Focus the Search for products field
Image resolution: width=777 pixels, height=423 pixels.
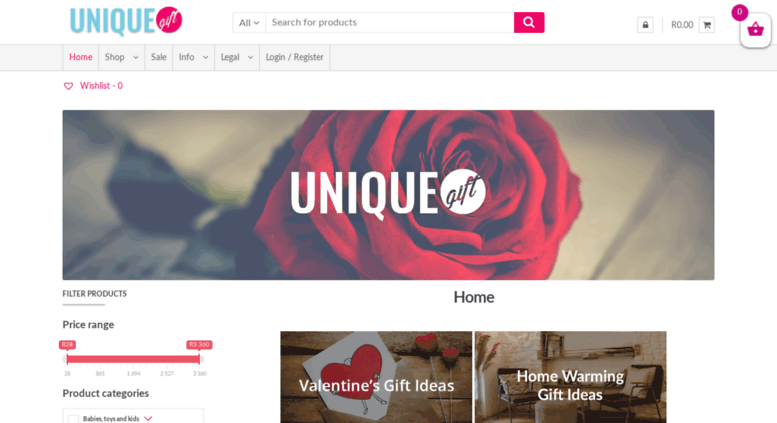pos(389,22)
